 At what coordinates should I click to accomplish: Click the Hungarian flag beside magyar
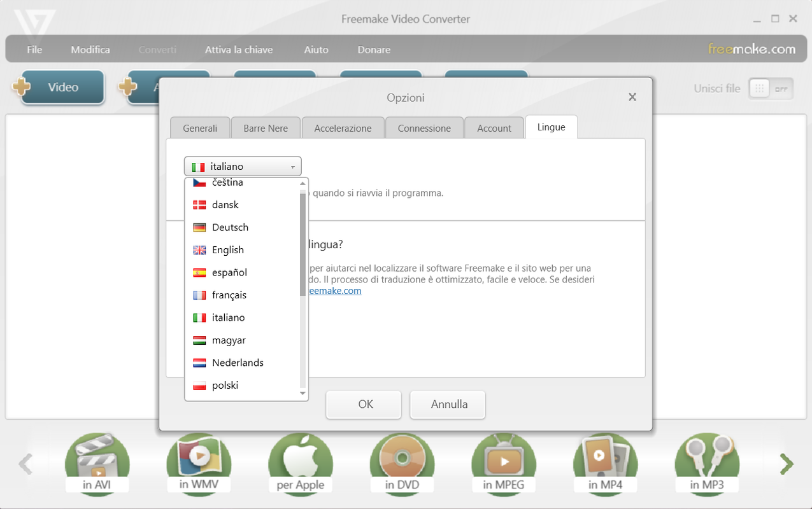point(199,340)
